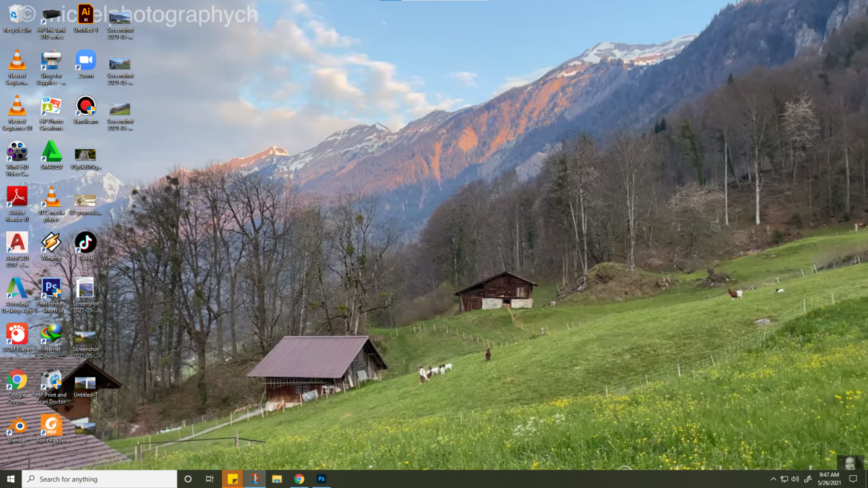Open HP Photo Creations shortcut
Screen dimensions: 868x488
click(52, 114)
